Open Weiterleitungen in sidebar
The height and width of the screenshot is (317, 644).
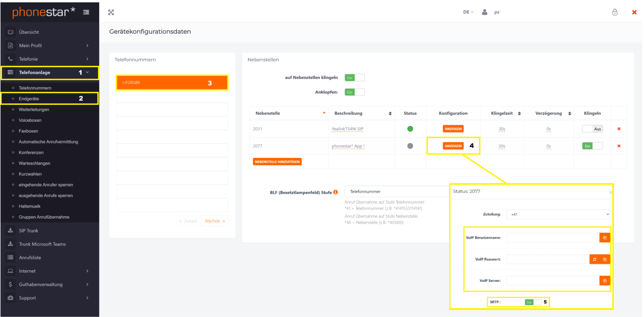[34, 110]
